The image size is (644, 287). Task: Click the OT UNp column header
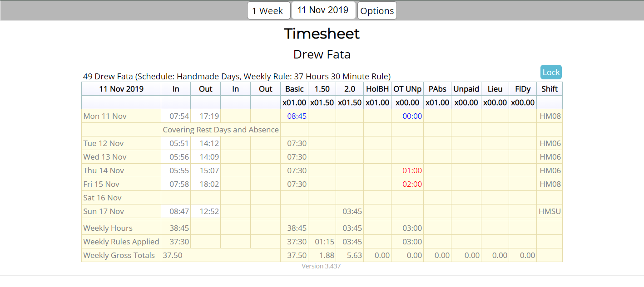tap(407, 89)
